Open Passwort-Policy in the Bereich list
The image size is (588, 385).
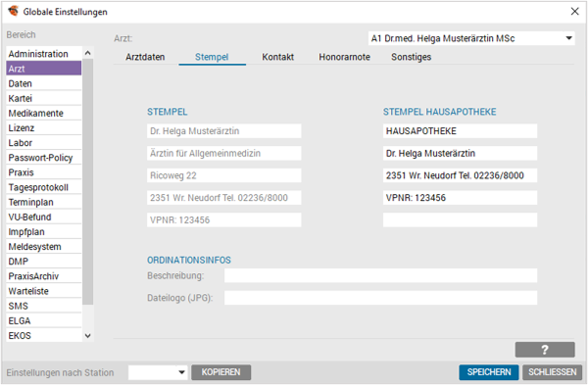(x=44, y=158)
